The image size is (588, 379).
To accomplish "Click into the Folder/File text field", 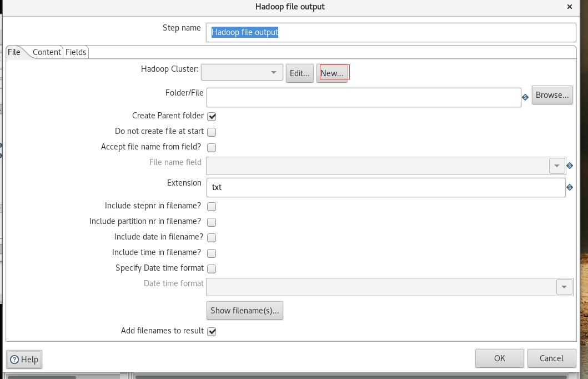I will [x=364, y=97].
